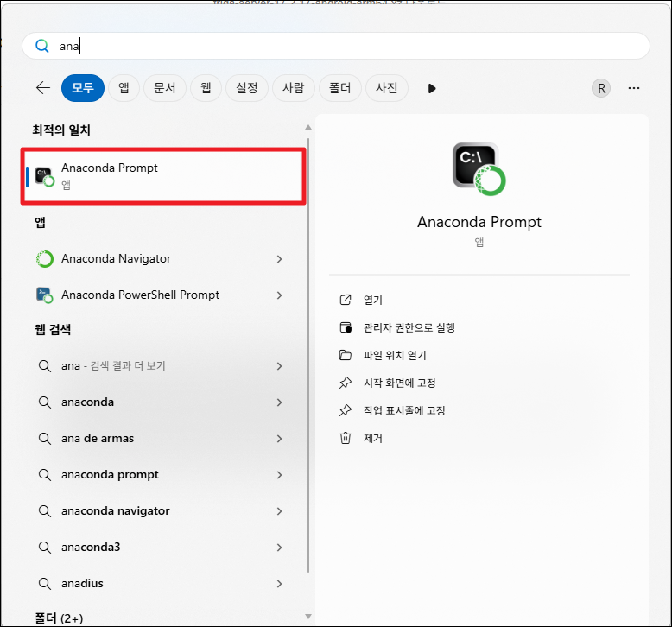Select the 웹 filter tab
This screenshot has height=627, width=672.
(206, 88)
